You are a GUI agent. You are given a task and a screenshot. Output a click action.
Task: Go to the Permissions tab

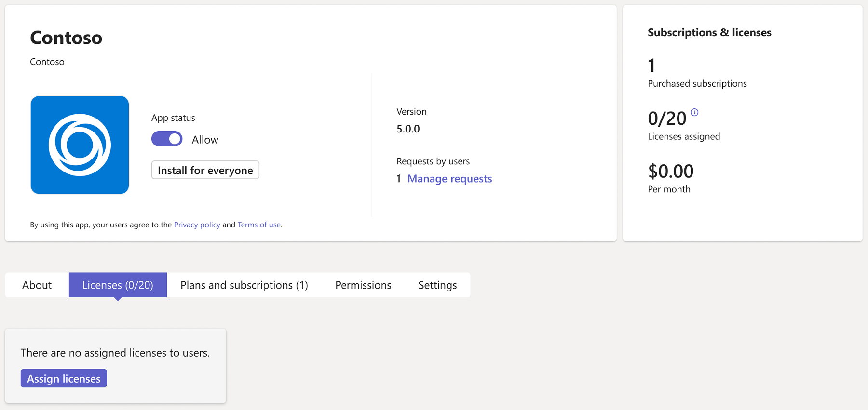pos(363,285)
